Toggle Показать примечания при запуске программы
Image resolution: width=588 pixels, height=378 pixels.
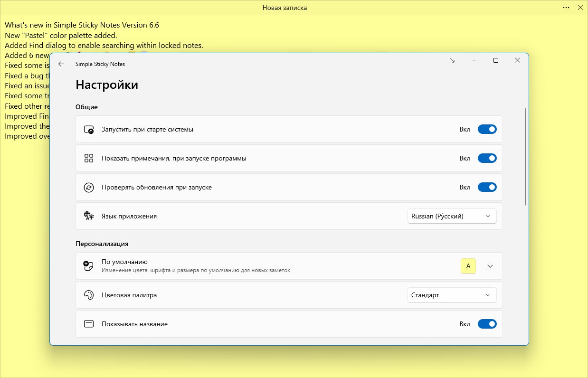[x=487, y=158]
